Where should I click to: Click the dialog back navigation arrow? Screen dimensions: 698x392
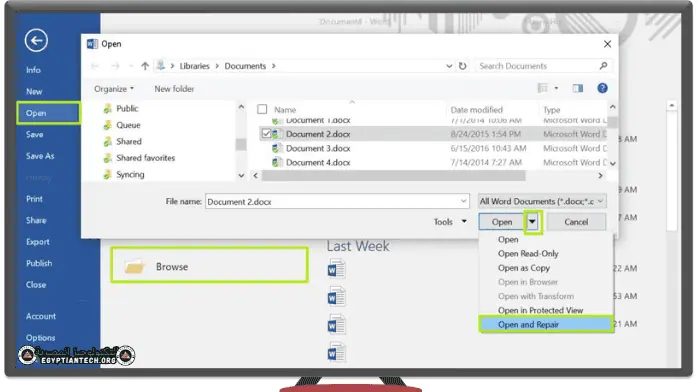point(94,66)
